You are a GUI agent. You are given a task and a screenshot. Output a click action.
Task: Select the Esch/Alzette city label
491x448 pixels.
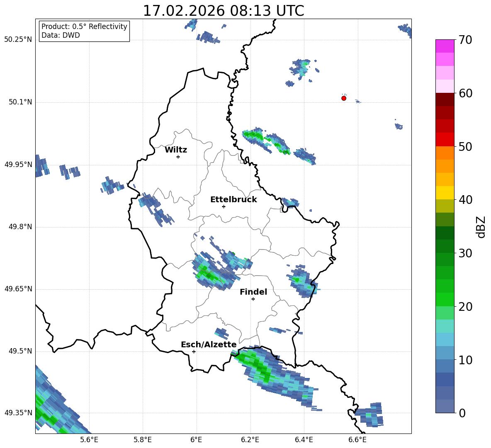pos(209,344)
